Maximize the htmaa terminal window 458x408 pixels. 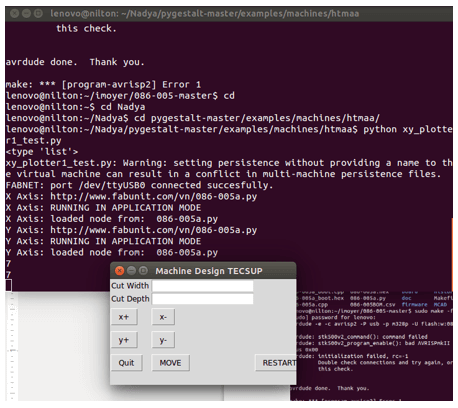point(38,14)
